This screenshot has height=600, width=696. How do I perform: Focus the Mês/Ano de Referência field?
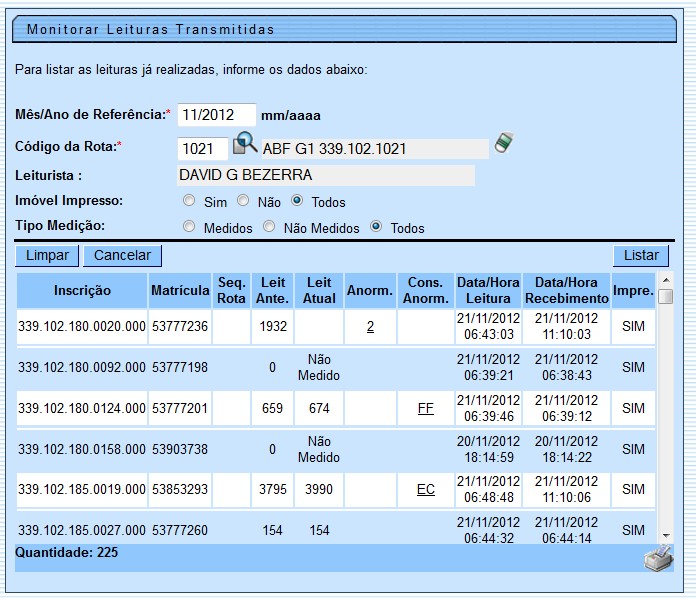(x=216, y=115)
